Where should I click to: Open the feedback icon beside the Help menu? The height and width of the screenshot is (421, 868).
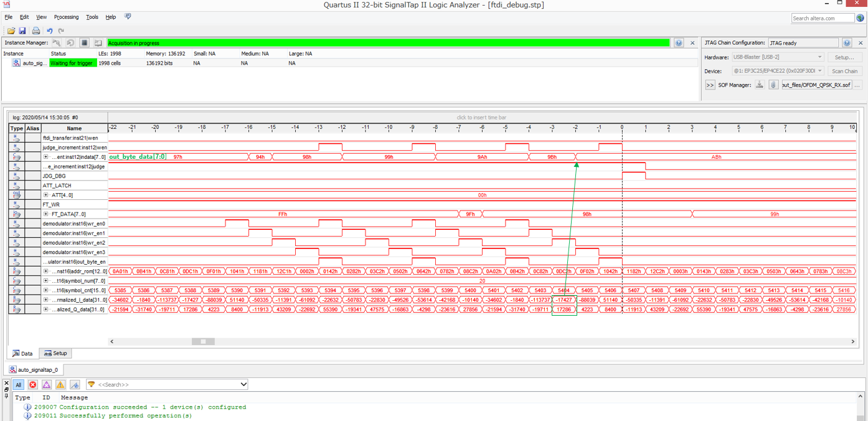point(128,17)
